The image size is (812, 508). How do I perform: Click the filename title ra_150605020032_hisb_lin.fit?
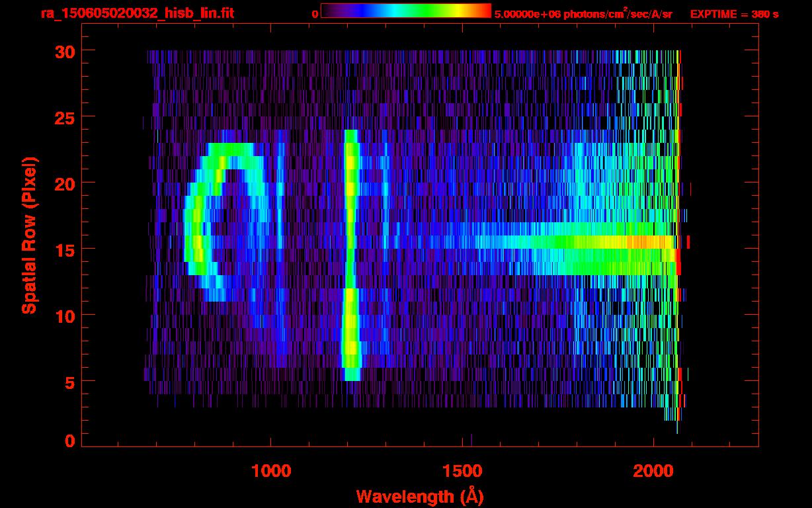137,13
